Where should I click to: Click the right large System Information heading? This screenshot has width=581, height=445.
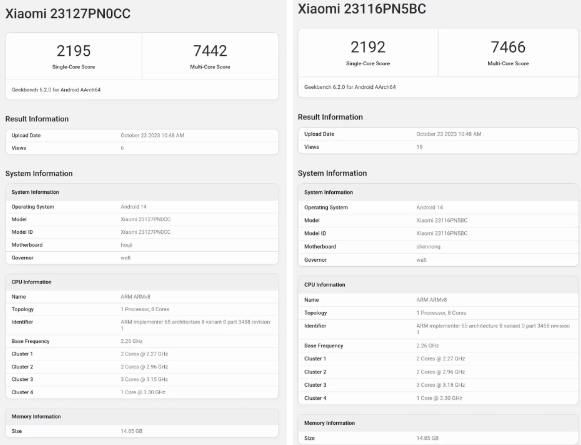(x=332, y=173)
